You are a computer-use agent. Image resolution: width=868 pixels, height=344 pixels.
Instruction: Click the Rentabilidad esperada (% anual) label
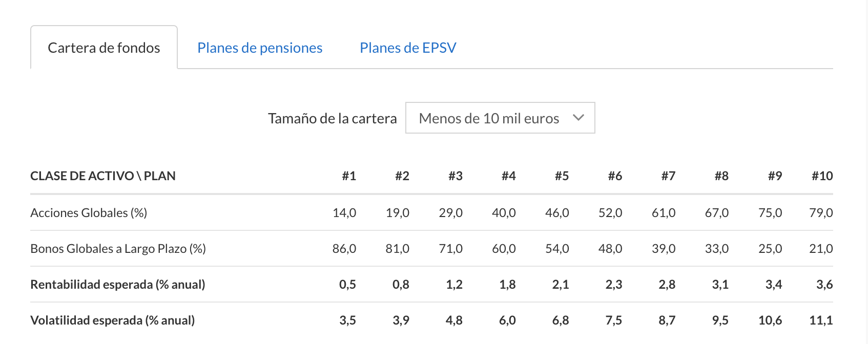pos(118,284)
